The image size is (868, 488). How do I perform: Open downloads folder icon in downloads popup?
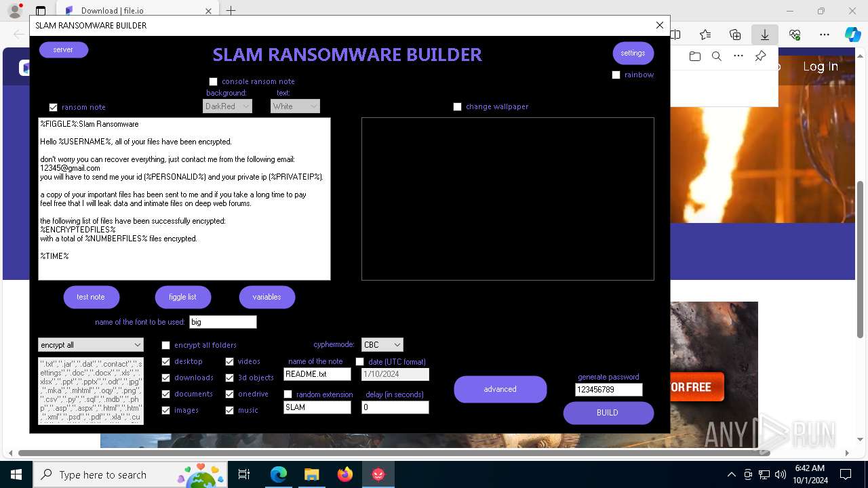click(695, 56)
